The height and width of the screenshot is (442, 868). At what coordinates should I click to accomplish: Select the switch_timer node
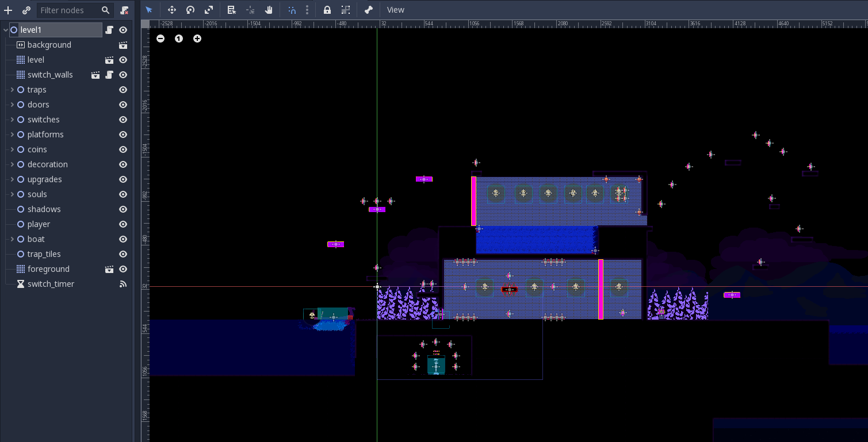pyautogui.click(x=51, y=284)
